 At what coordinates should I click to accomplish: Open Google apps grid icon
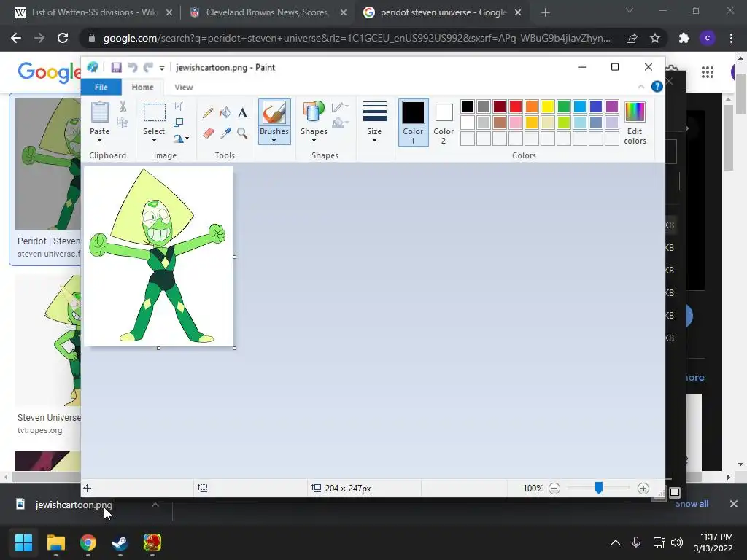click(708, 72)
